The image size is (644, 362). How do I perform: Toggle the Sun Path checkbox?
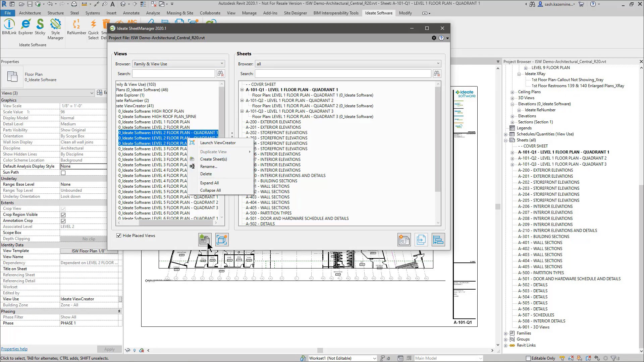(63, 173)
